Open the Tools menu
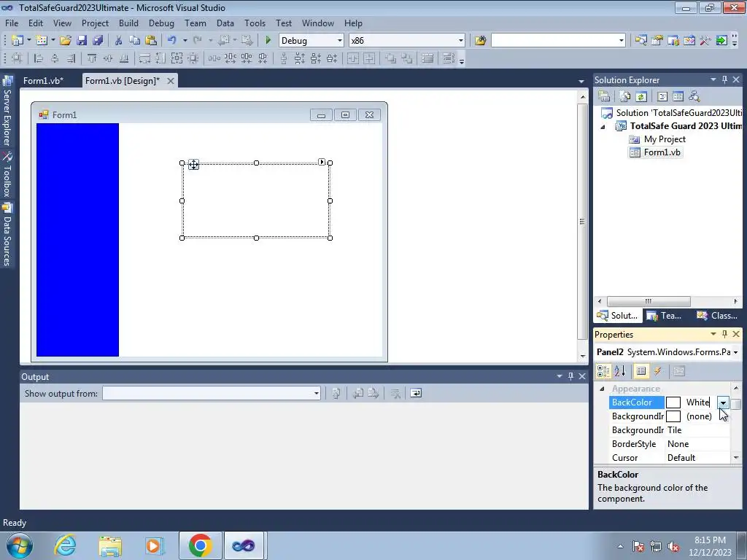The image size is (747, 560). (255, 23)
